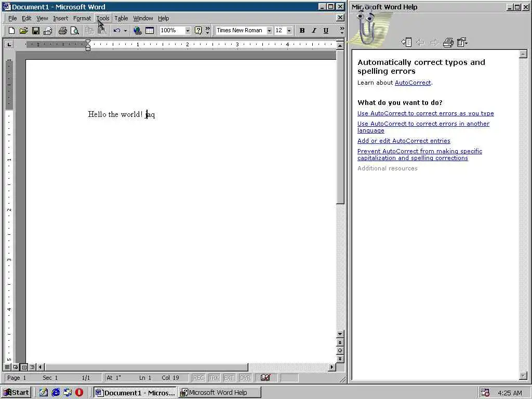
Task: Click Tables and Borders toolbar icon
Action: (150, 31)
